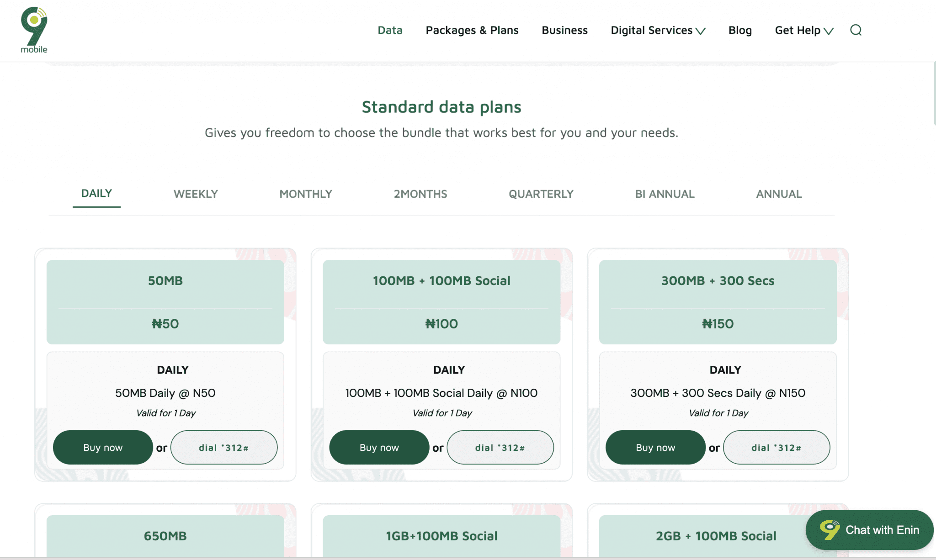Image resolution: width=936 pixels, height=560 pixels.
Task: Click dial *312# for the 100MB plan
Action: tap(500, 447)
